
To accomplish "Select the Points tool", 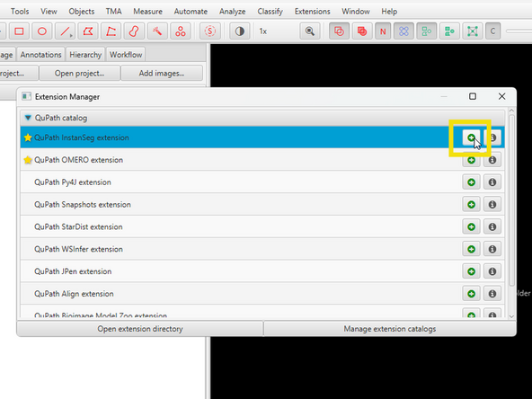I will pos(181,31).
